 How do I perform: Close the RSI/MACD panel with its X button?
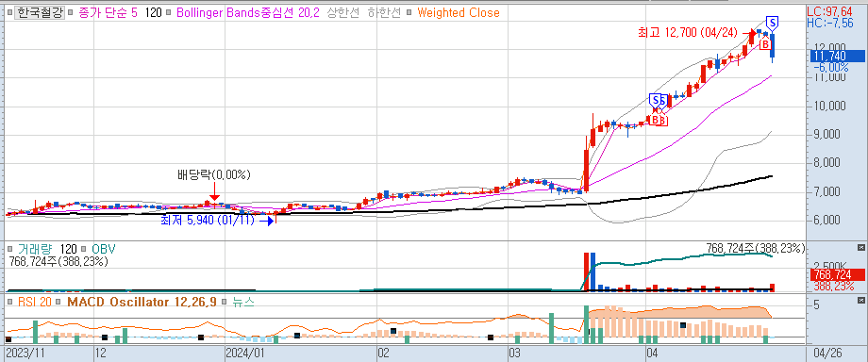[860, 300]
